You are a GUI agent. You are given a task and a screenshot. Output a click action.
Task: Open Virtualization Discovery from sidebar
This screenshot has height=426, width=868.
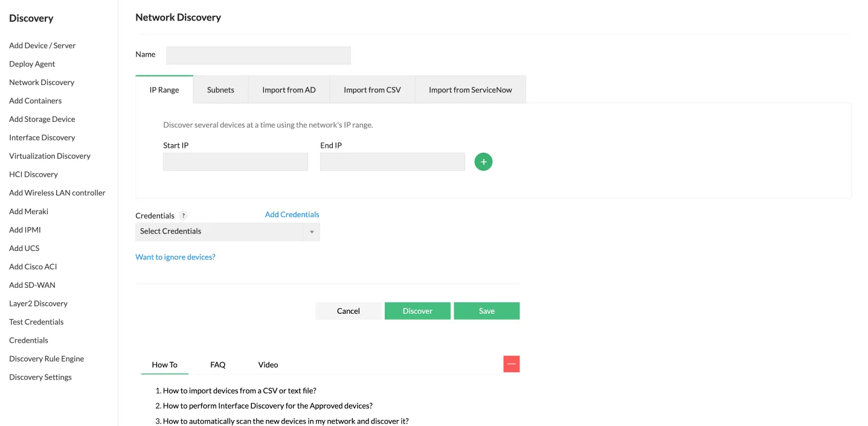(49, 156)
